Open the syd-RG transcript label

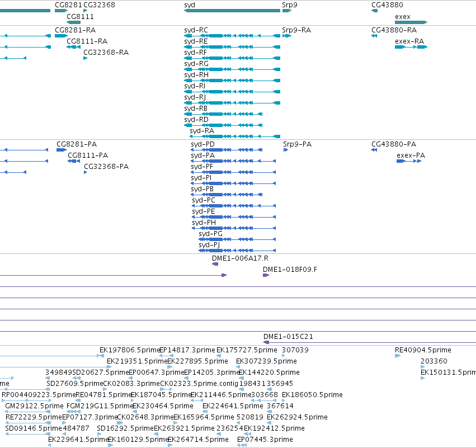196,64
